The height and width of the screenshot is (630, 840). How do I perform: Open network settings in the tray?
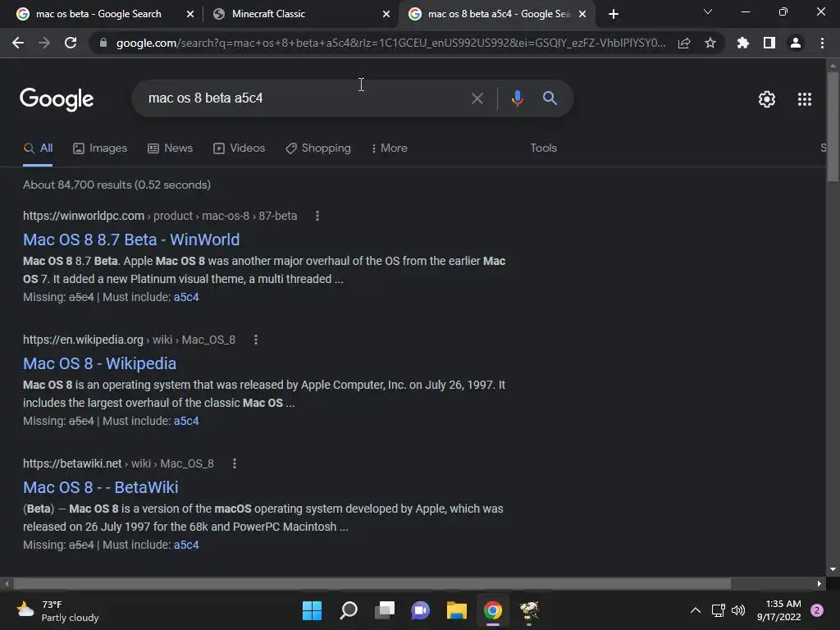tap(718, 610)
